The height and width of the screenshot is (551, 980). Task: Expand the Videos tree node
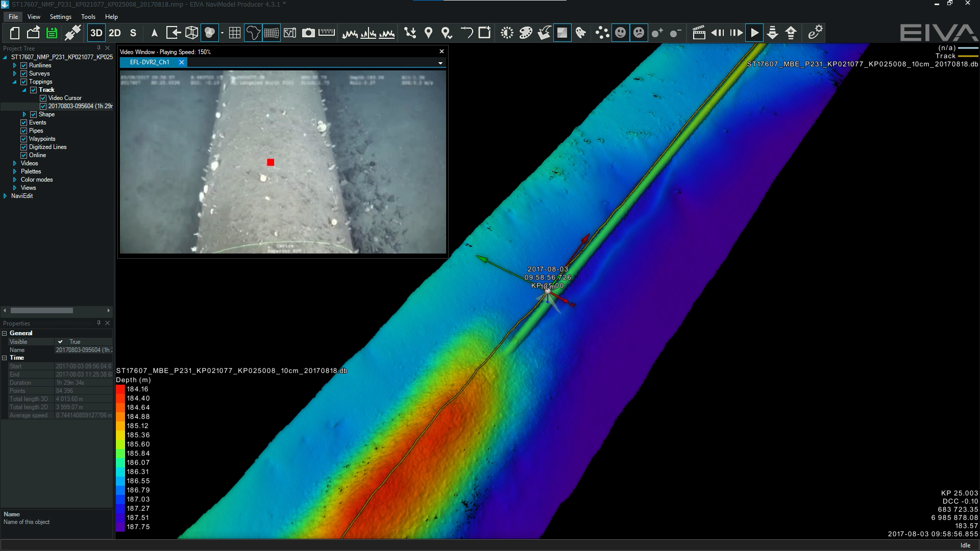tap(15, 163)
